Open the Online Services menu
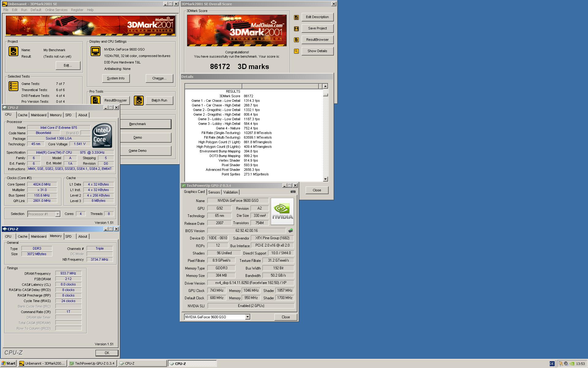588x368 pixels. pyautogui.click(x=56, y=10)
